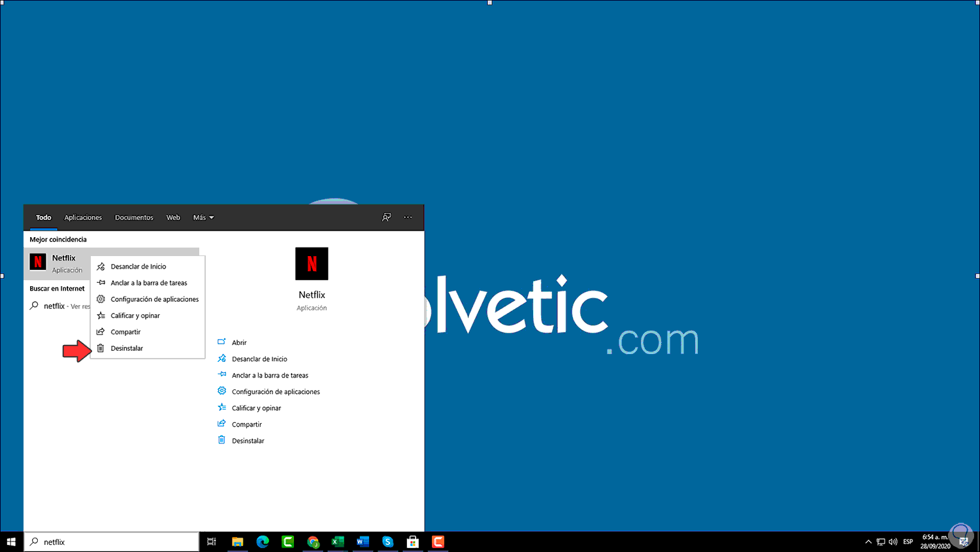Click the volume speaker tray icon
This screenshot has height=552, width=980.
(893, 542)
